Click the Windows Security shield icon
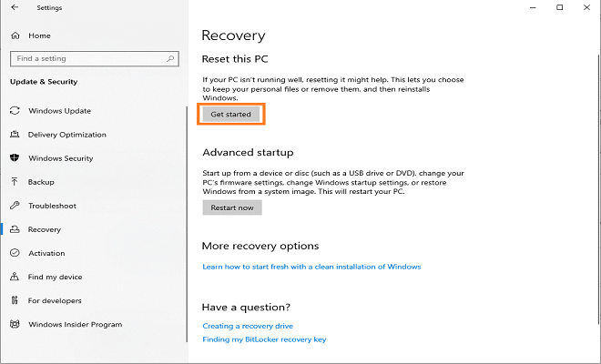Viewport: 601px width, 364px height. point(15,158)
